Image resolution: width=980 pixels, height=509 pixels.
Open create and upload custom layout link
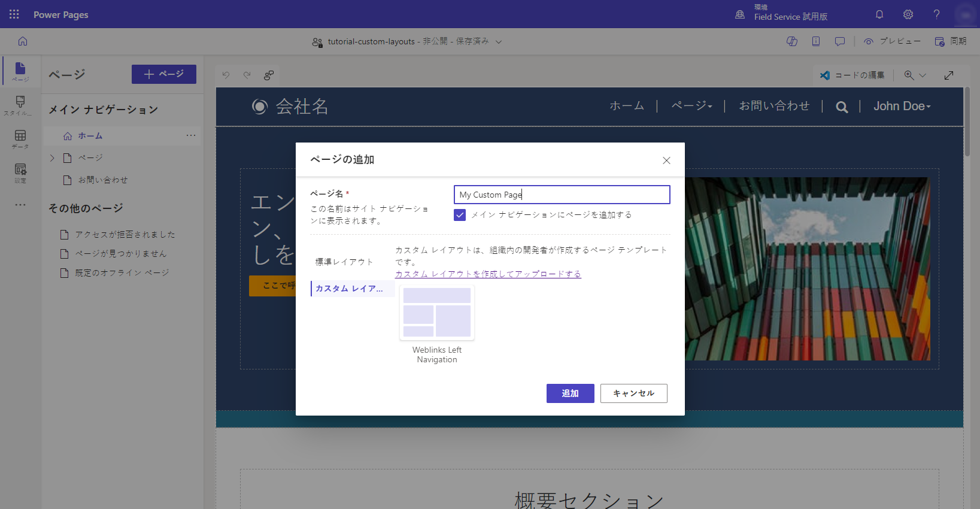(x=488, y=274)
